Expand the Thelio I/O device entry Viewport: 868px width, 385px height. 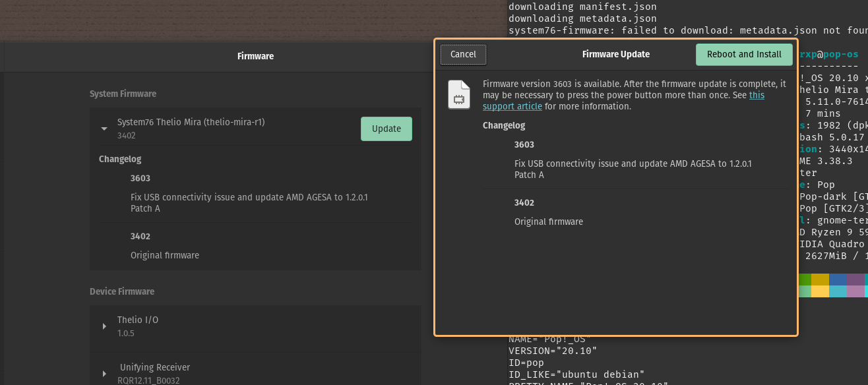click(104, 326)
